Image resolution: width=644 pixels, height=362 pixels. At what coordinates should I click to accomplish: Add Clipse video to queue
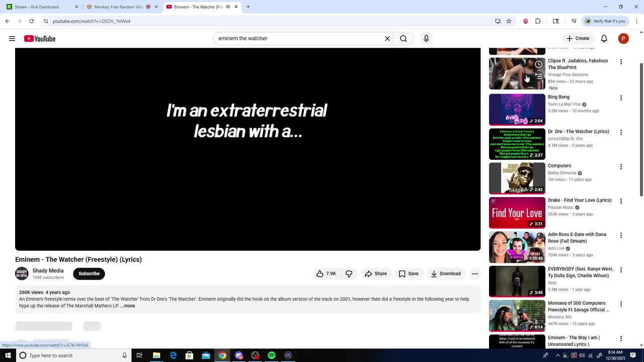click(538, 76)
